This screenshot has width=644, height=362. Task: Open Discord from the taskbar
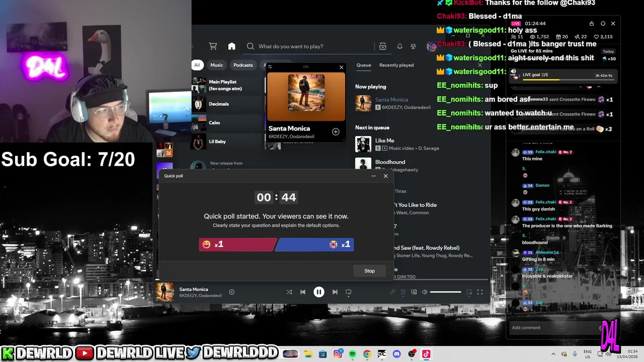point(396,354)
